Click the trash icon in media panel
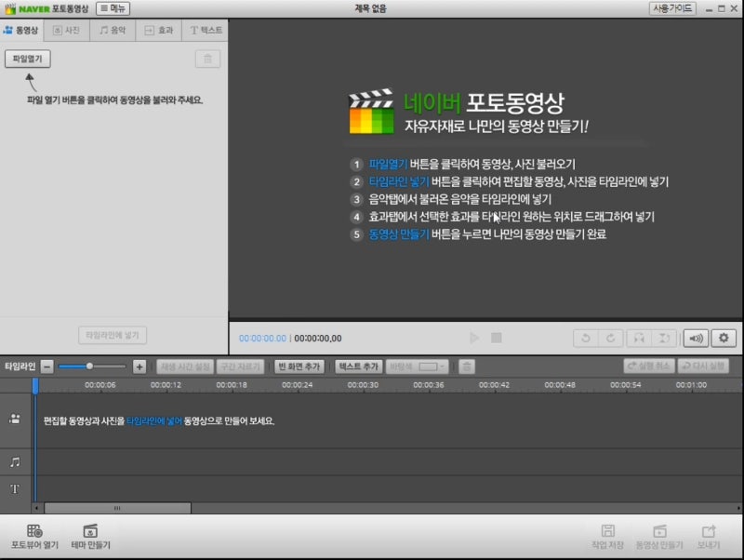This screenshot has height=560, width=744. coord(207,59)
